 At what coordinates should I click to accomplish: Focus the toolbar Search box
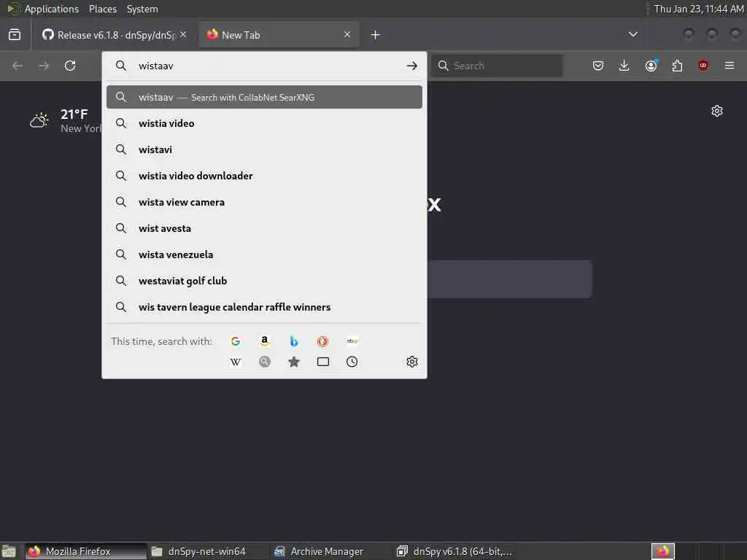tap(496, 66)
